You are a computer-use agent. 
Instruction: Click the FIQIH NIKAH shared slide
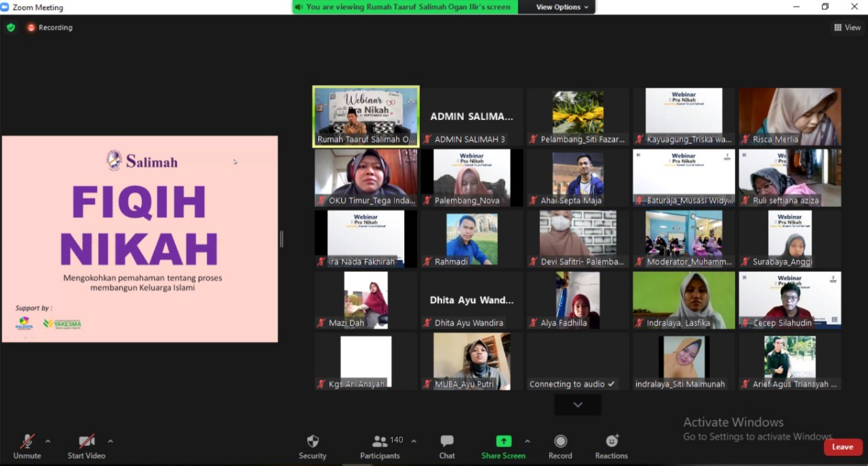(140, 239)
